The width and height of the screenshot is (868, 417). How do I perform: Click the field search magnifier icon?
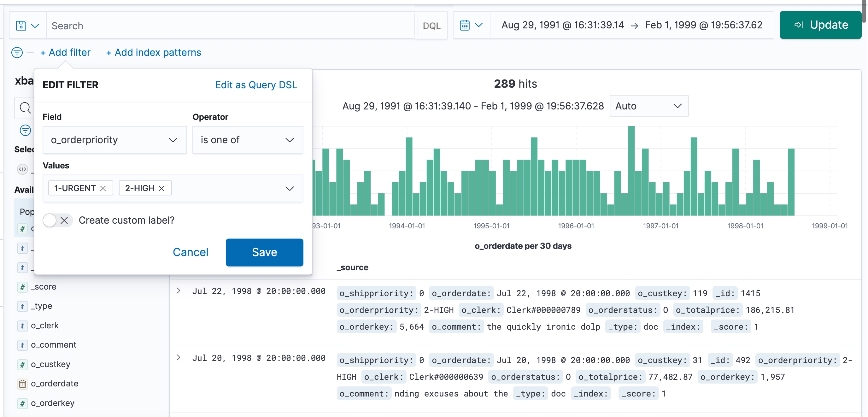tap(25, 108)
